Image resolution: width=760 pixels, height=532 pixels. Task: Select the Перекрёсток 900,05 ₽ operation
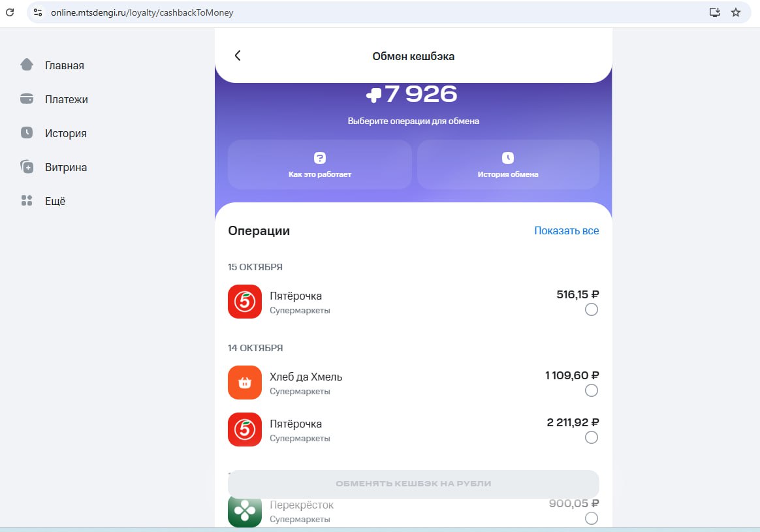[591, 518]
